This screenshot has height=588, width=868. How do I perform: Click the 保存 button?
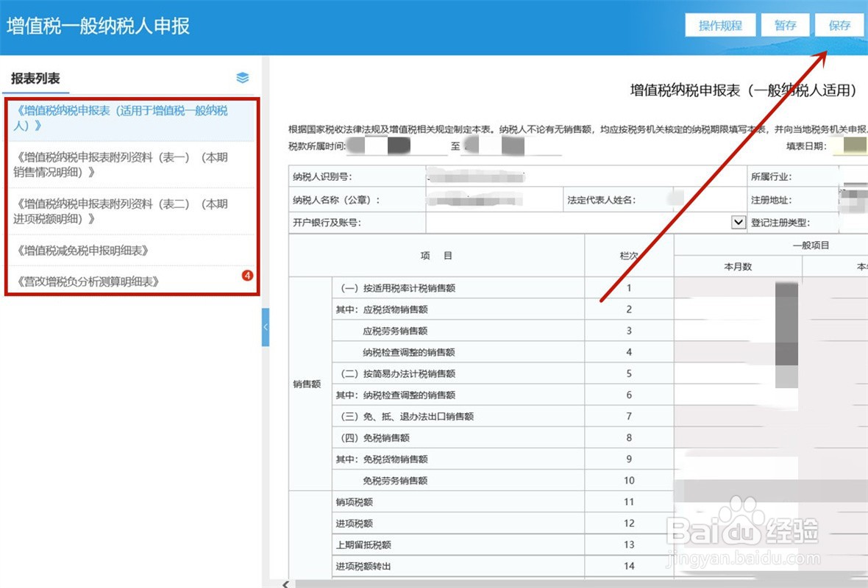pyautogui.click(x=839, y=25)
